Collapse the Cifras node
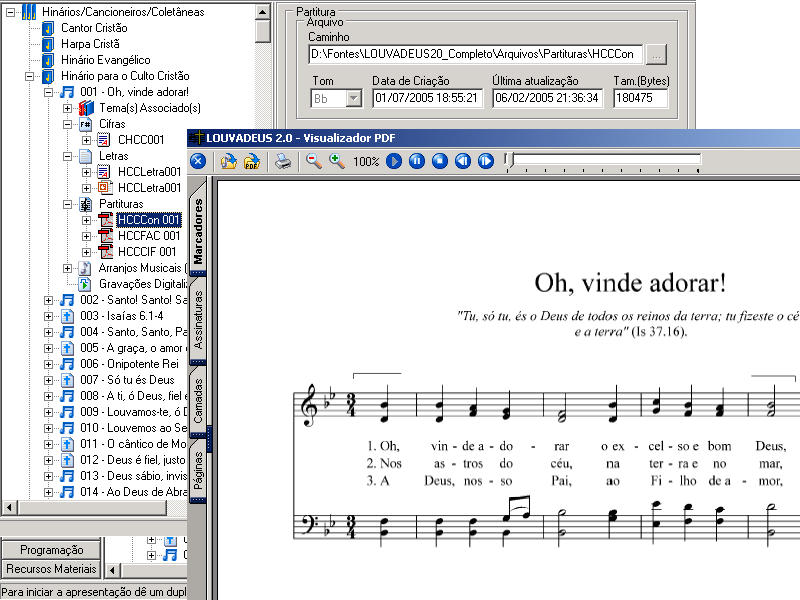Viewport: 800px width, 600px height. pyautogui.click(x=67, y=124)
